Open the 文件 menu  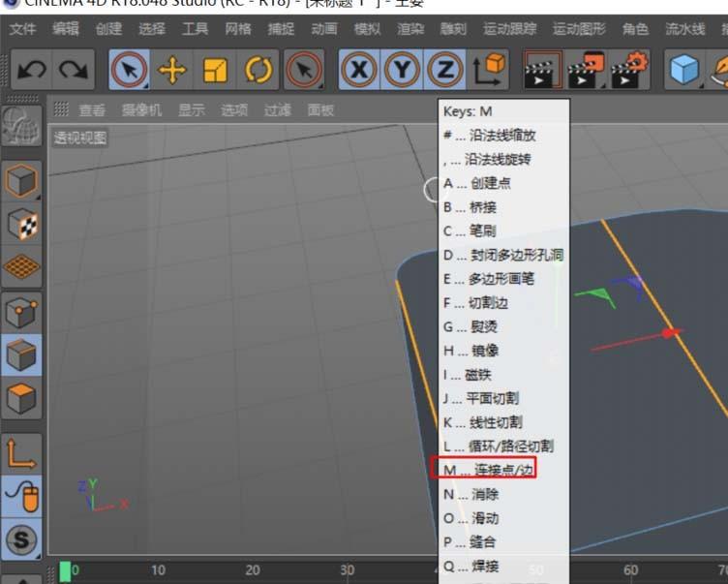pos(22,29)
